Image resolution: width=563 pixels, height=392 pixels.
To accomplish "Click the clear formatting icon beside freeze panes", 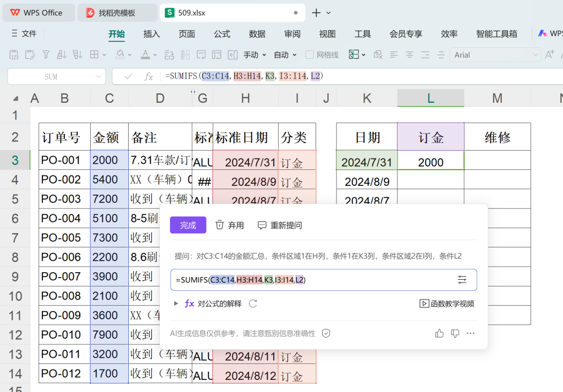I will (378, 54).
